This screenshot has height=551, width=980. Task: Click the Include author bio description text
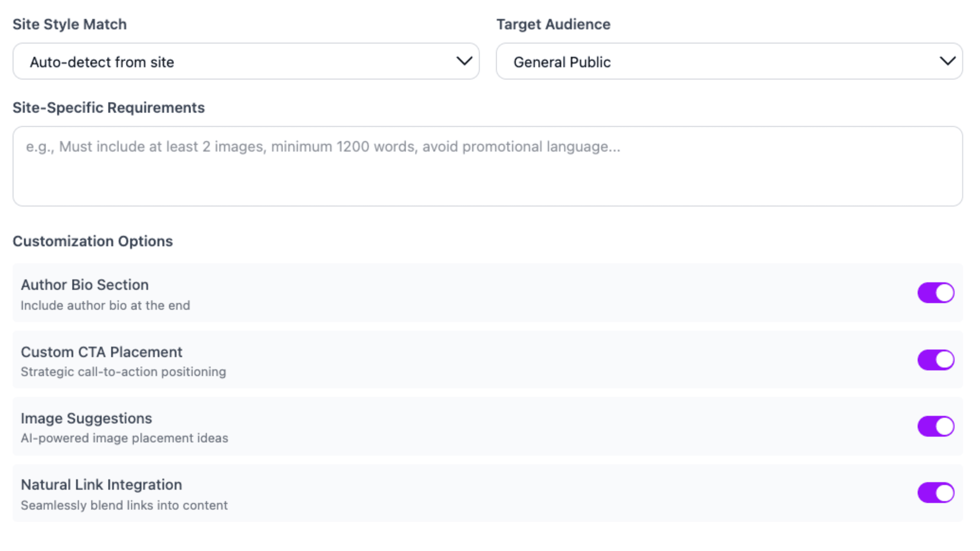click(x=106, y=304)
